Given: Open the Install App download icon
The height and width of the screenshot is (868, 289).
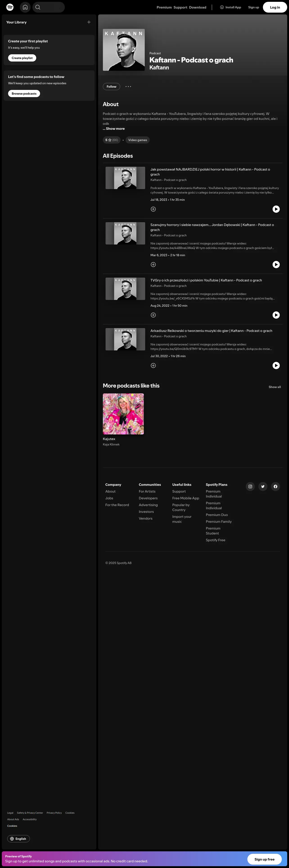Looking at the screenshot, I should click(x=222, y=7).
